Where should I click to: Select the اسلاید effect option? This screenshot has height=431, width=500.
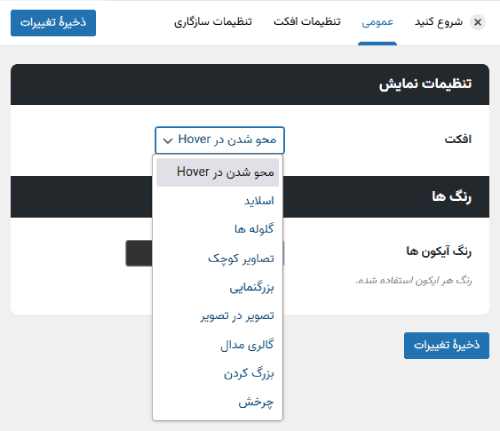(217, 201)
